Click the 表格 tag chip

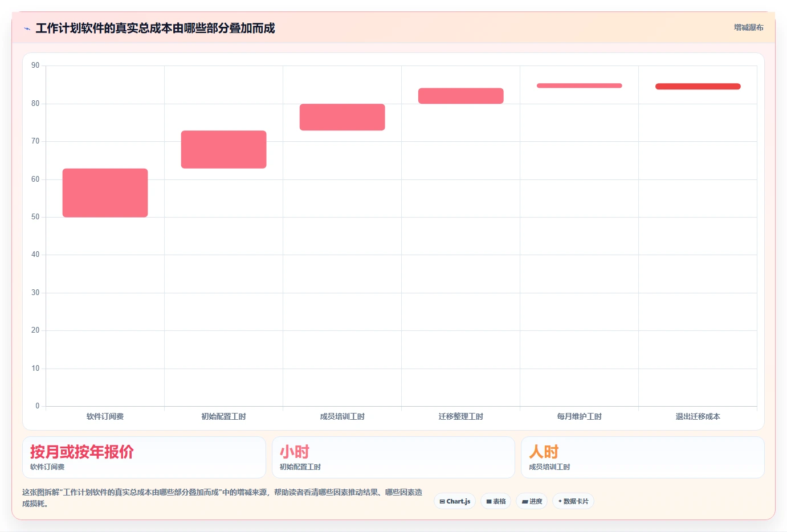point(496,501)
